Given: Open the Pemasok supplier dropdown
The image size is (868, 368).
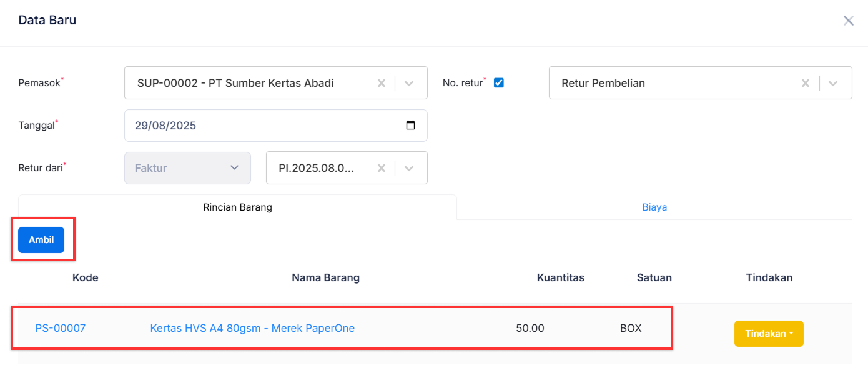Looking at the screenshot, I should (409, 82).
